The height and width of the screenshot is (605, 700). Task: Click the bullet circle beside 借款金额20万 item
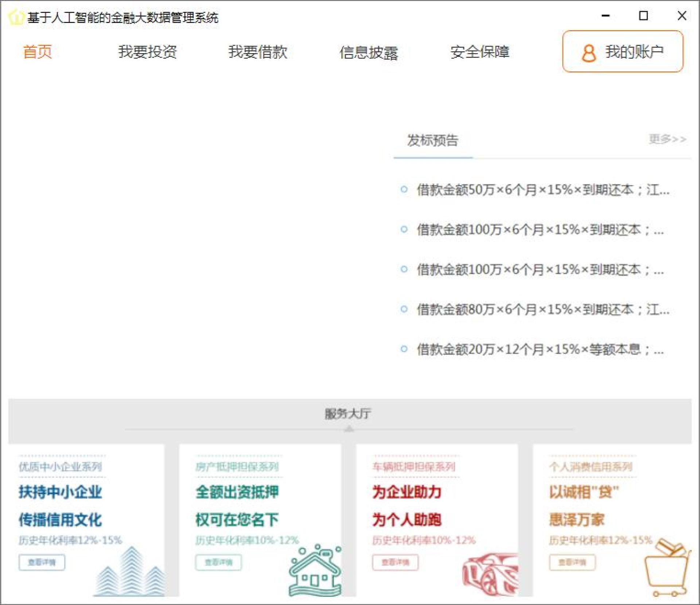coord(404,349)
